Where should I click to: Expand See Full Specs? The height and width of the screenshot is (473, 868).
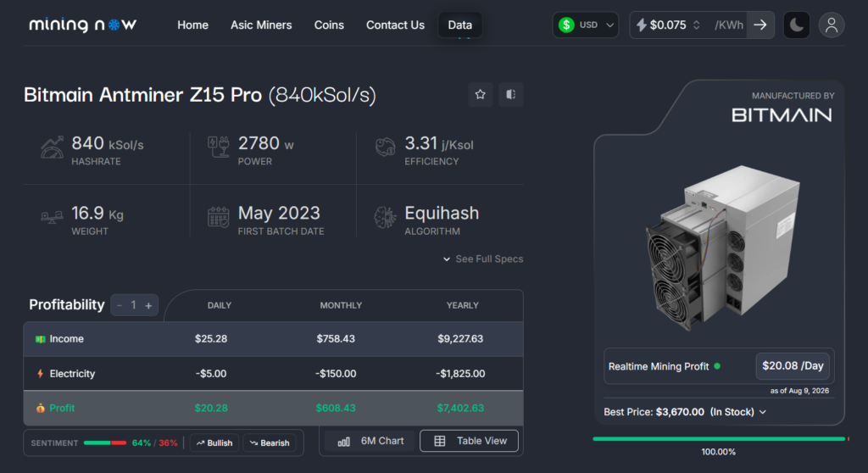482,259
